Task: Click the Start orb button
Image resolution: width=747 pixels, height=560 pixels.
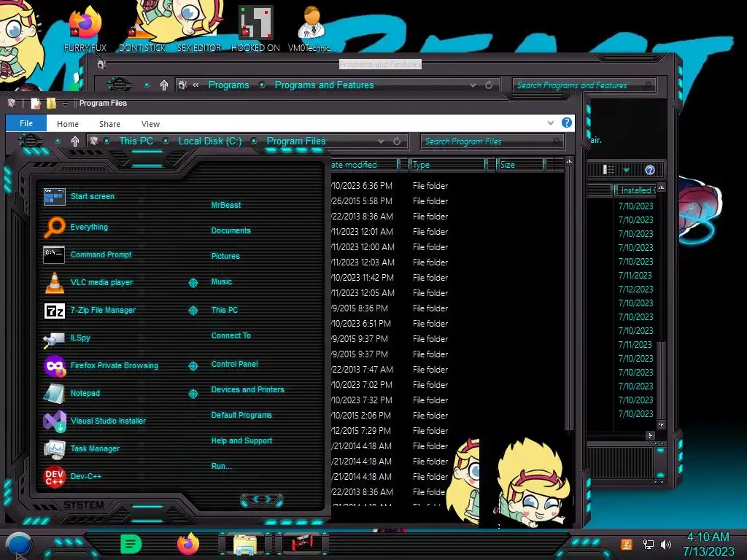Action: [x=19, y=544]
